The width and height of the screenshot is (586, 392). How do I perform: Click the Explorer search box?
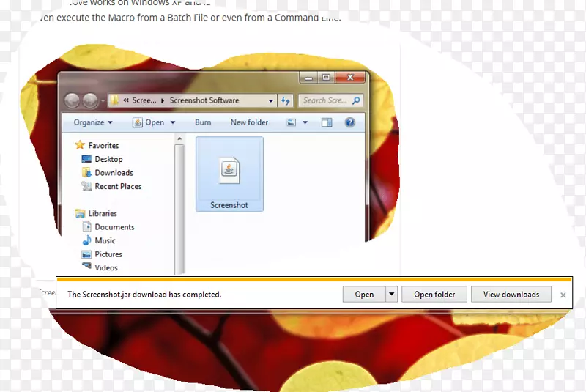326,101
